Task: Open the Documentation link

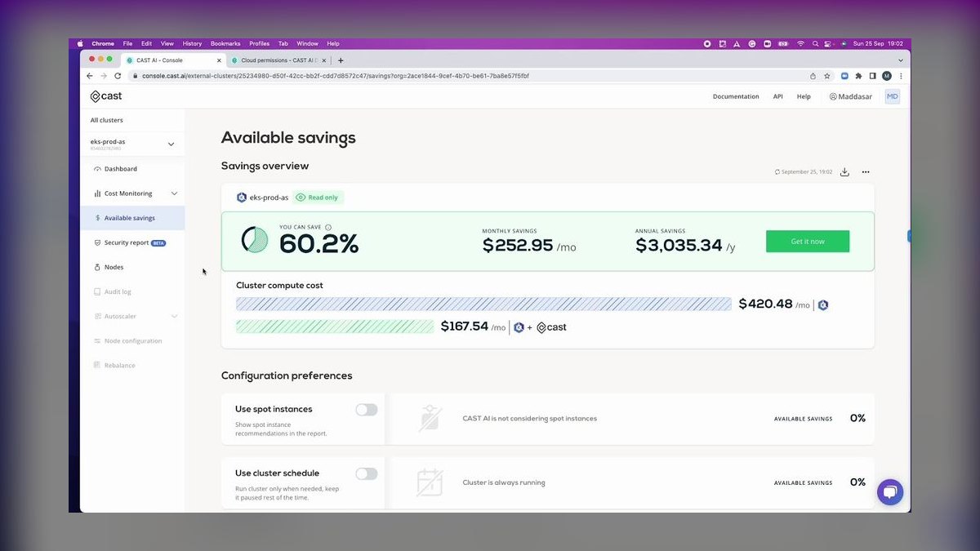Action: coord(736,96)
